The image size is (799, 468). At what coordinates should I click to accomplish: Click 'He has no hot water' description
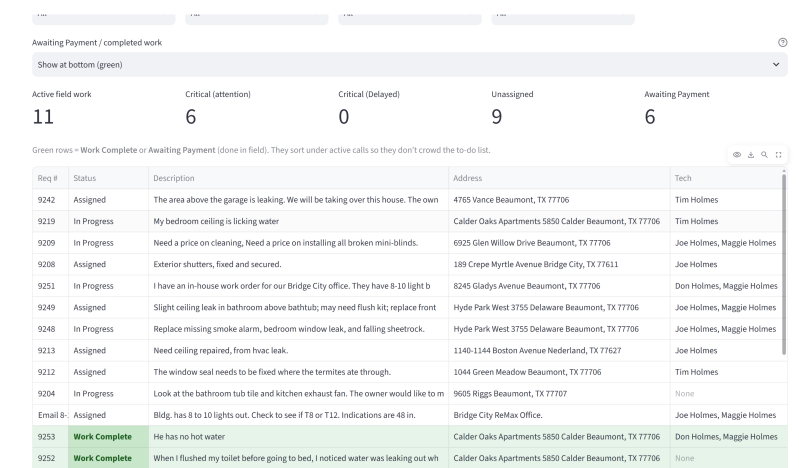pyautogui.click(x=299, y=436)
